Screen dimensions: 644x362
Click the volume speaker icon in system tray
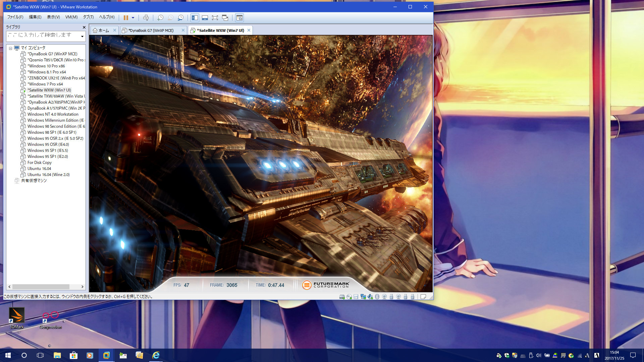pos(539,355)
